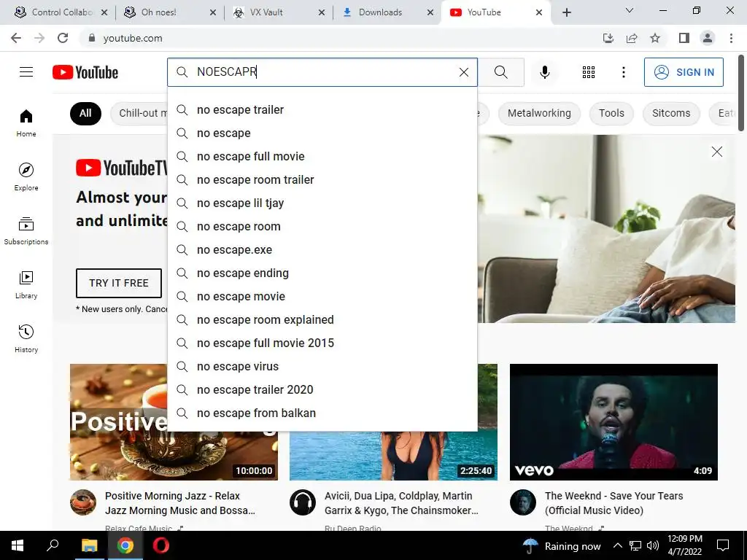Click into the YouTube search input field
Viewport: 747px width, 560px height.
tap(322, 72)
